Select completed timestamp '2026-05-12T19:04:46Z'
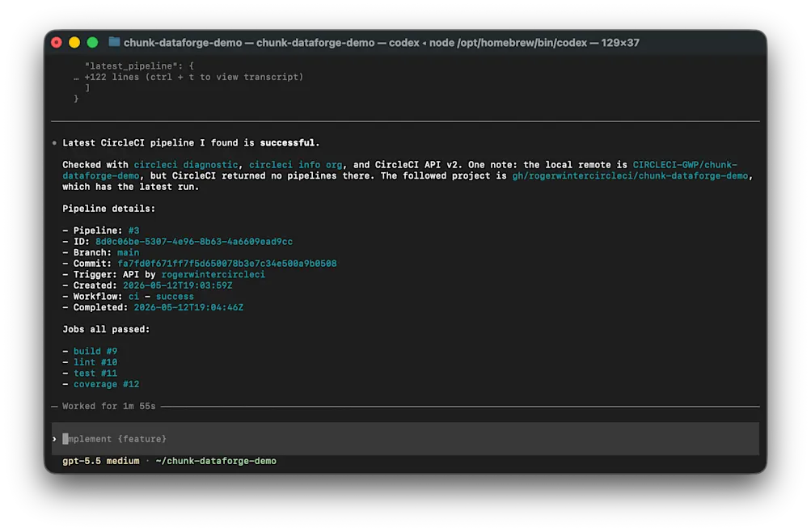The height and width of the screenshot is (532, 811). pos(188,307)
